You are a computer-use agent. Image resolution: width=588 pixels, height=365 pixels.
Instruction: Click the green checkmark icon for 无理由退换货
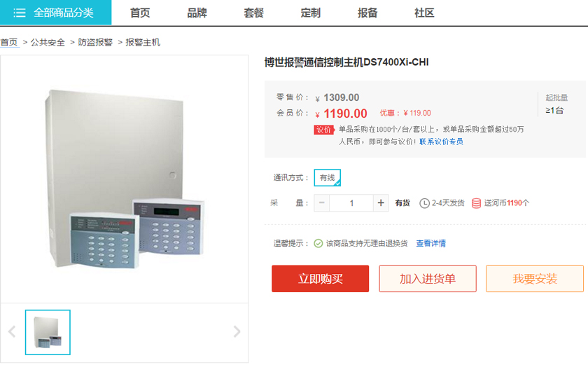pyautogui.click(x=318, y=244)
